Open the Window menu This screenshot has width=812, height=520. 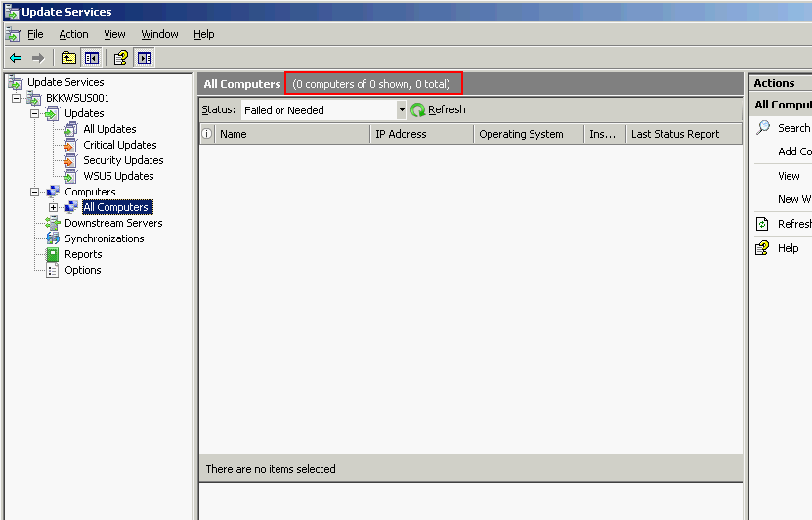(159, 35)
